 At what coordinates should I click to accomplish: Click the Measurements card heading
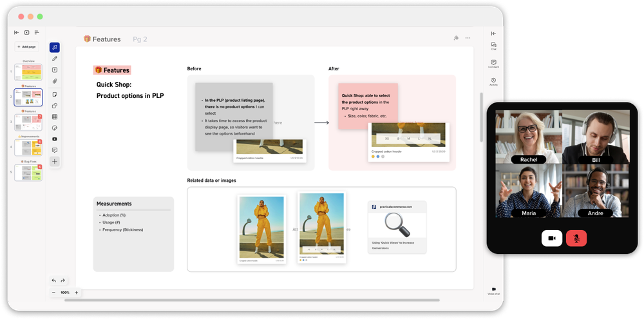(114, 204)
